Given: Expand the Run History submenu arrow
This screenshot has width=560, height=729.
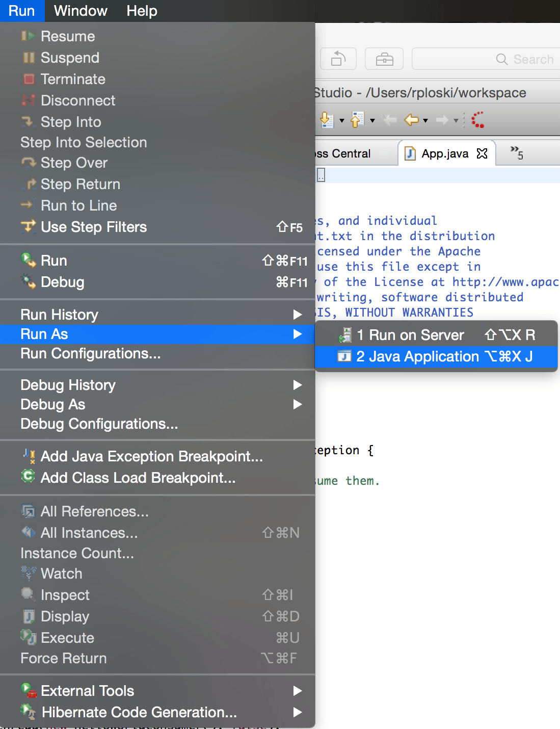Looking at the screenshot, I should [298, 315].
